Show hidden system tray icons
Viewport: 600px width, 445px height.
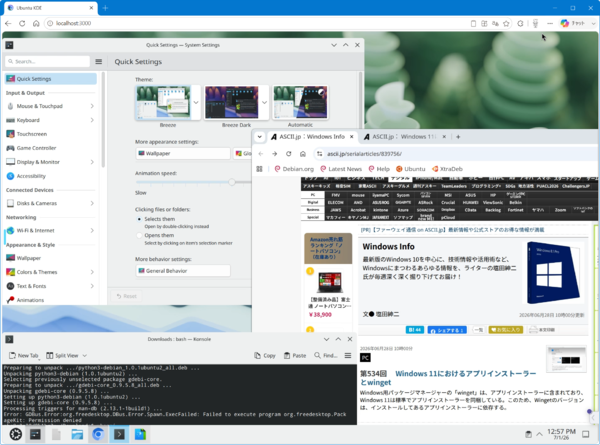point(539,434)
